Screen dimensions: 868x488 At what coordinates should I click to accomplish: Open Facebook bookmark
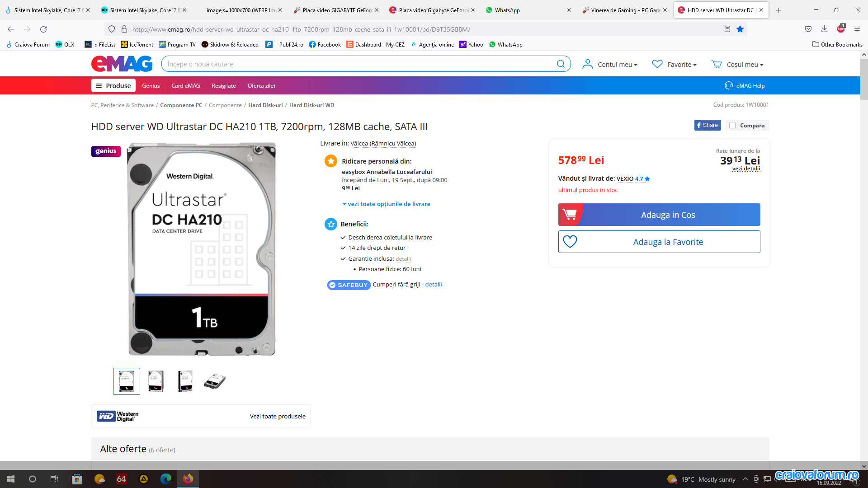[325, 45]
